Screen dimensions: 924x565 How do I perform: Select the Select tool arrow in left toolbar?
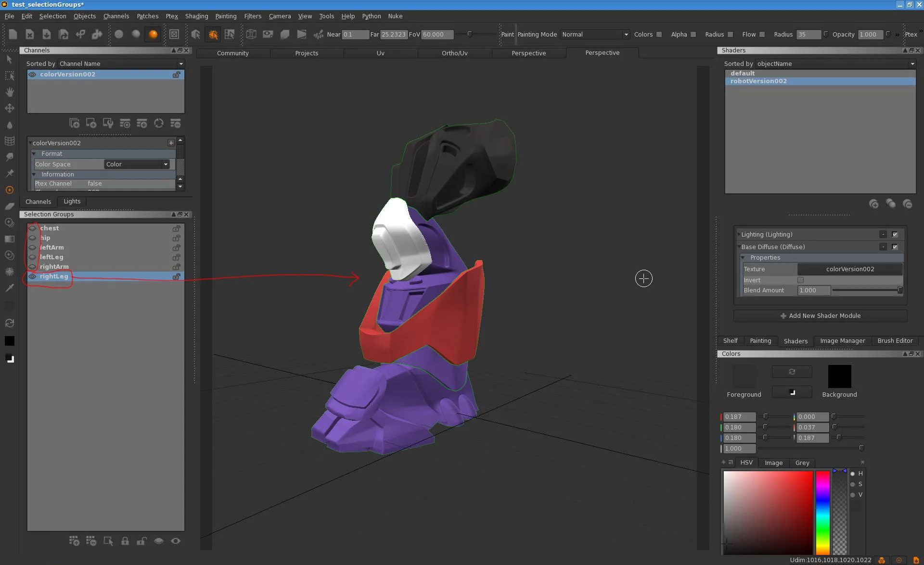[9, 60]
